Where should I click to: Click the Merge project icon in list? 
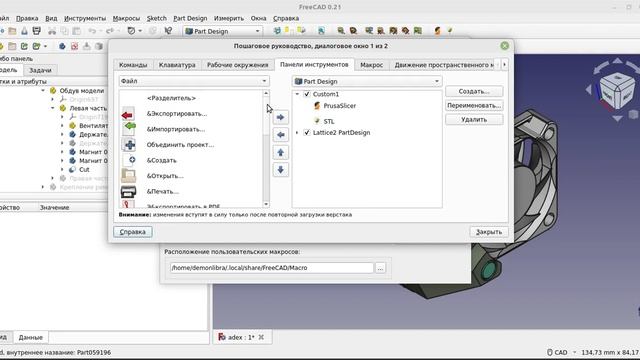point(129,144)
